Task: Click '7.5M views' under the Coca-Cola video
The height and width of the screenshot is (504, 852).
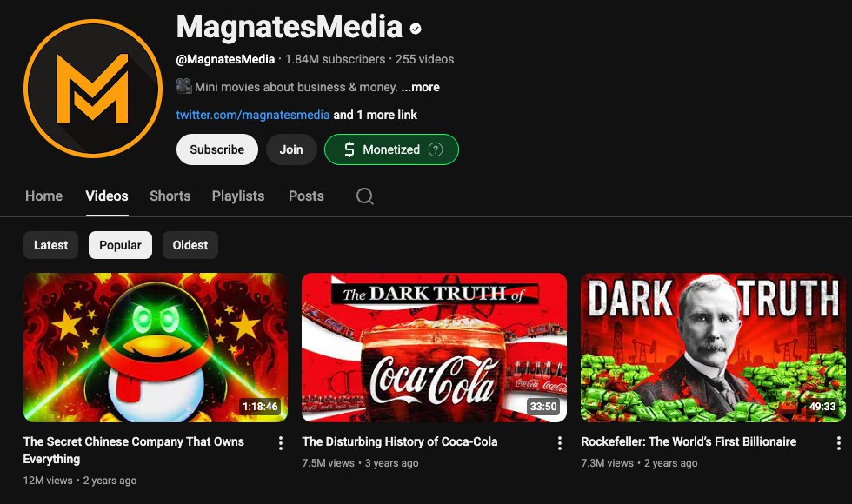Action: tap(329, 463)
